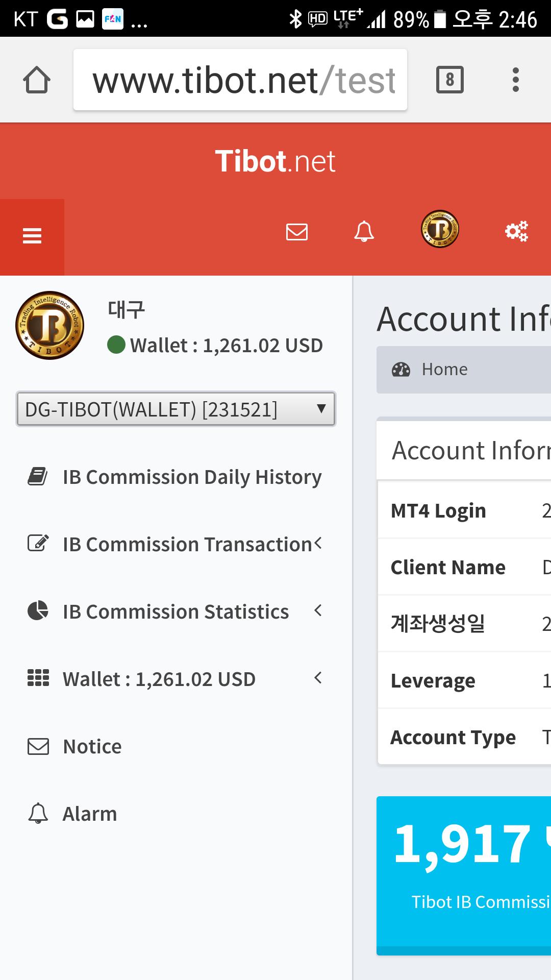Click the wallet balance under username
The width and height of the screenshot is (551, 980).
(x=226, y=346)
